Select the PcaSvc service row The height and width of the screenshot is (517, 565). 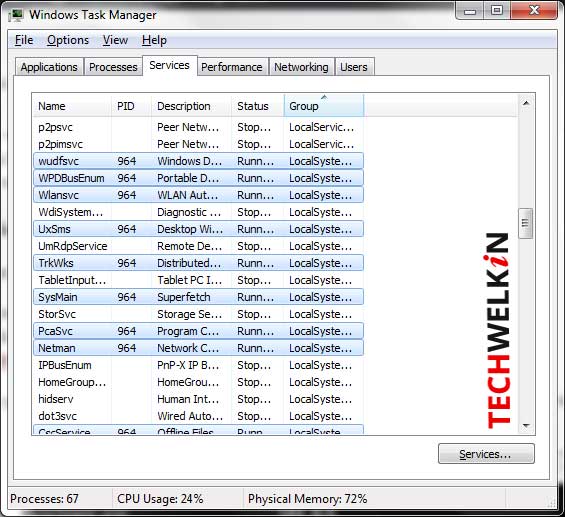(x=198, y=331)
